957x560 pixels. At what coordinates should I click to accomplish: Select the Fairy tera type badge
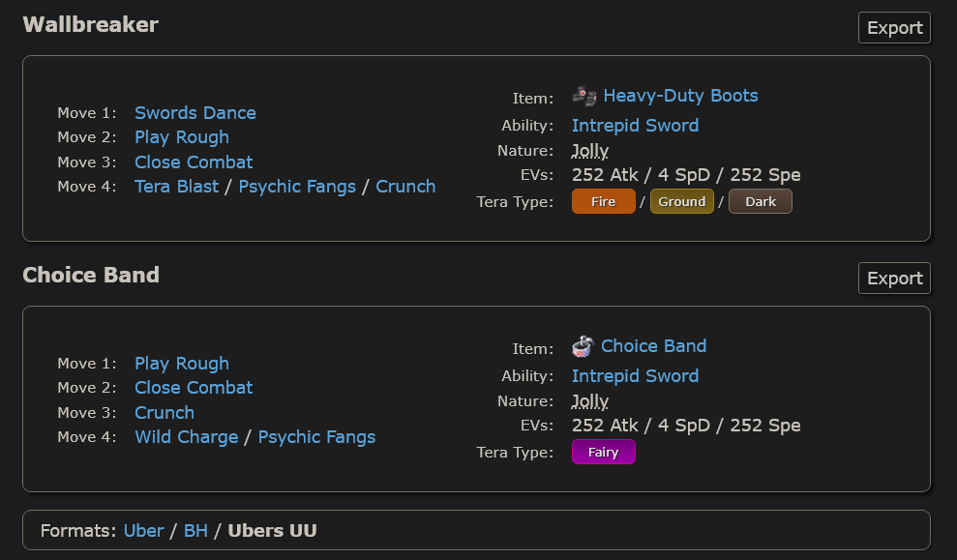(604, 453)
